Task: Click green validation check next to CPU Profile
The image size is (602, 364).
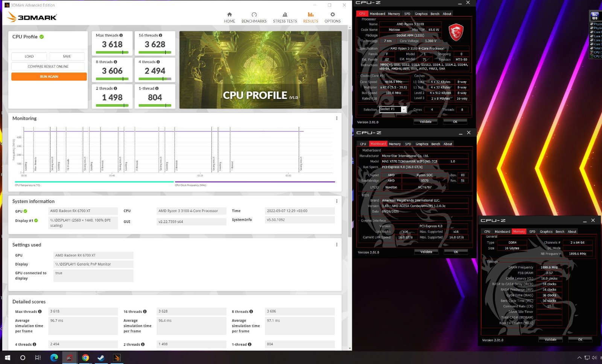Action: point(42,36)
